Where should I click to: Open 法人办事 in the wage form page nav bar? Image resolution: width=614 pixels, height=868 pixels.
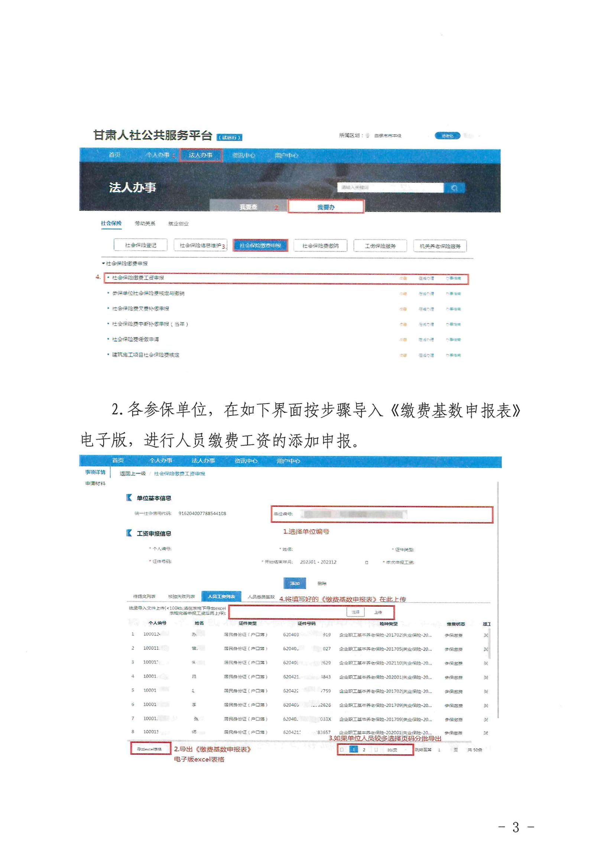[x=203, y=460]
